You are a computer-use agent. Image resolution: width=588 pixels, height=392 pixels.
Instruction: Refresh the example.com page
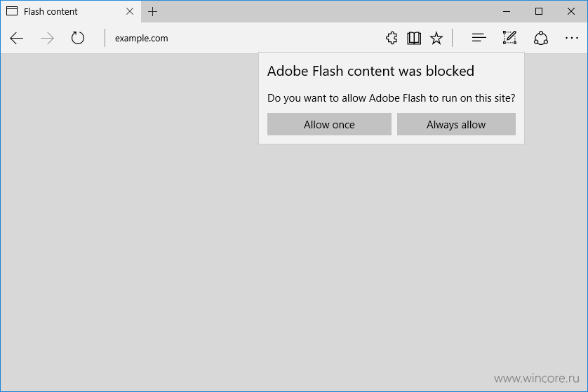tap(78, 38)
